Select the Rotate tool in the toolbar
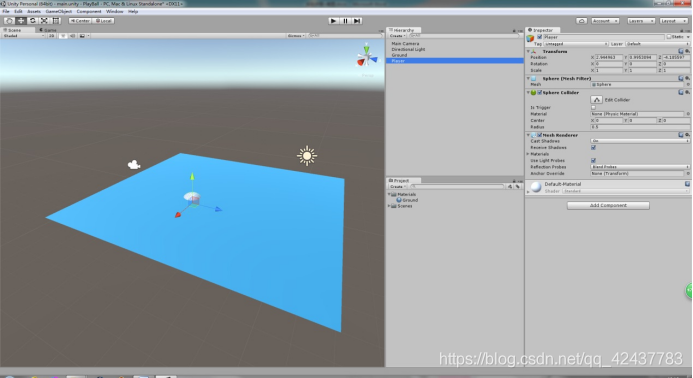 (x=33, y=21)
